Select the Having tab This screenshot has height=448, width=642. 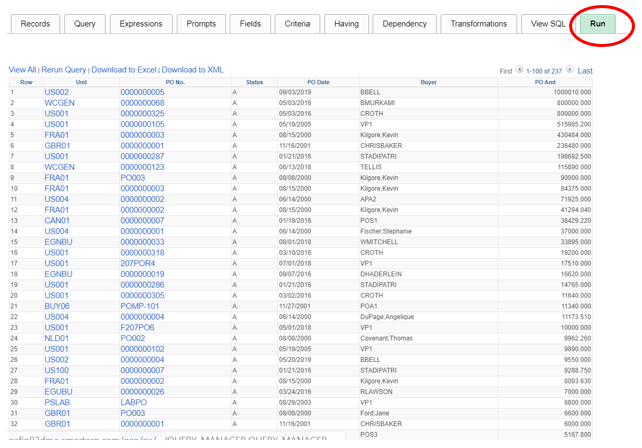click(x=346, y=24)
